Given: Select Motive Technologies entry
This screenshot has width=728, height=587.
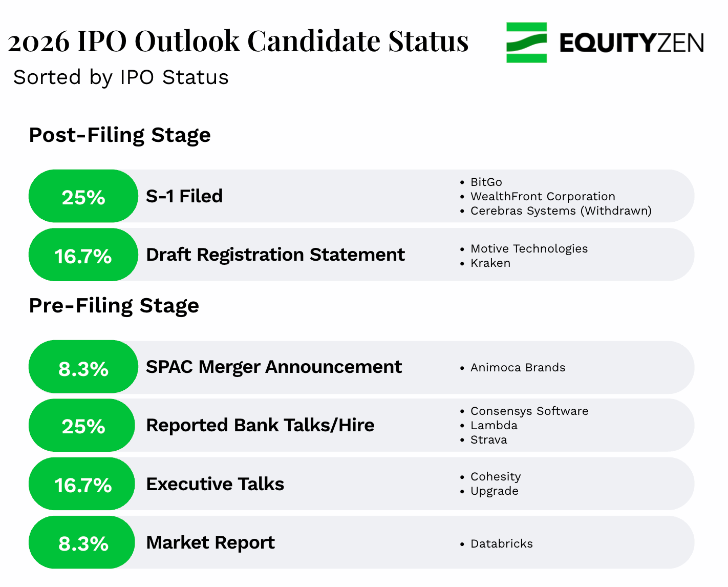Looking at the screenshot, I should pos(529,249).
